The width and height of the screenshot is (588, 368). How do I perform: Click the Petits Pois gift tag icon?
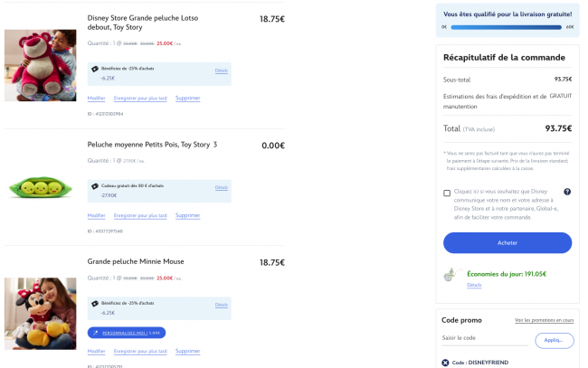tap(95, 186)
